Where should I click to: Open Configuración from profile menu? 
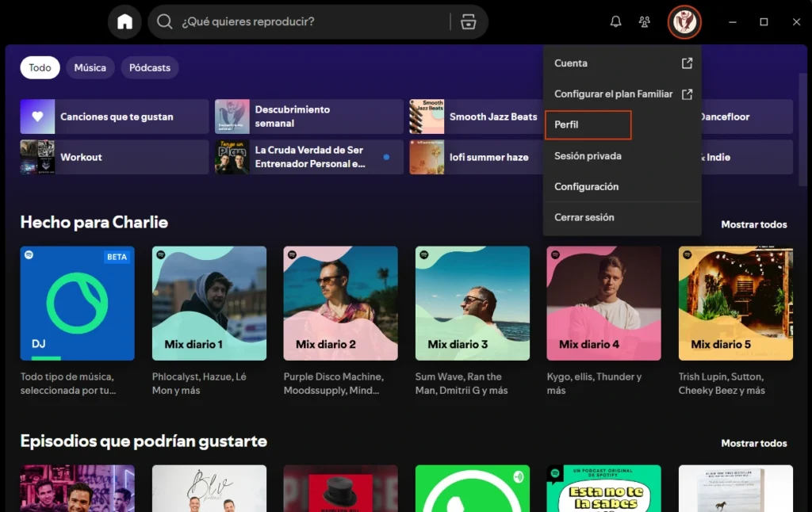coord(622,186)
